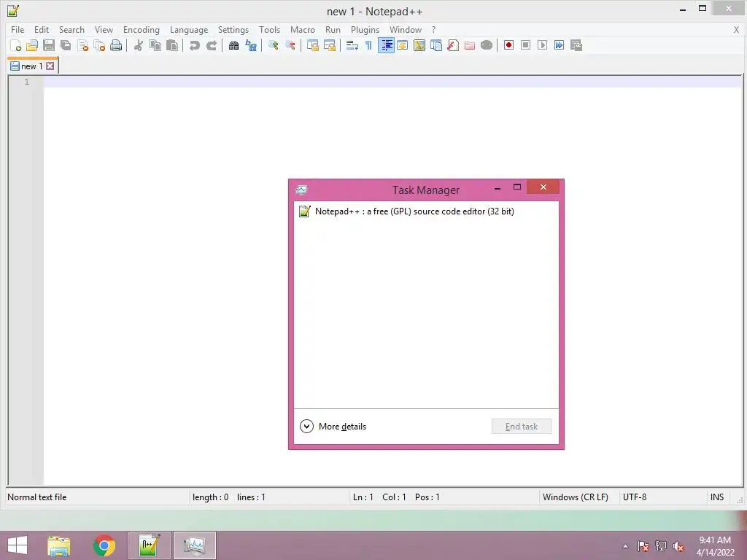Image resolution: width=747 pixels, height=560 pixels.
Task: Click Run a Macro Multiple Times icon
Action: click(560, 45)
